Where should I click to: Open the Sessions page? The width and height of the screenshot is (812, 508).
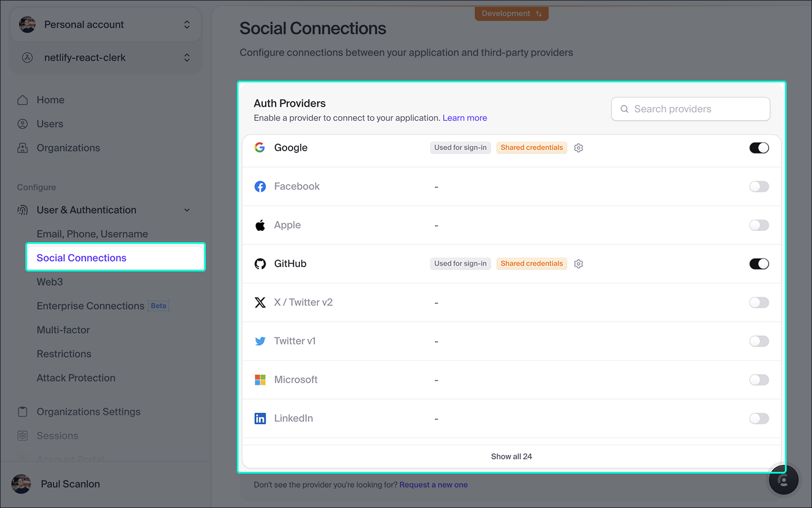tap(58, 436)
